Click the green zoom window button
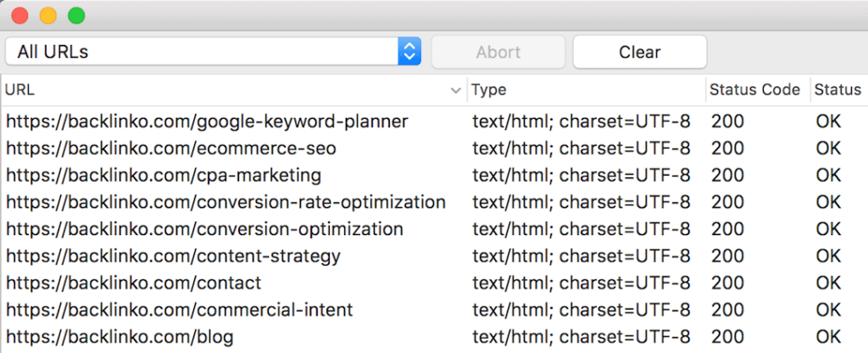 76,15
